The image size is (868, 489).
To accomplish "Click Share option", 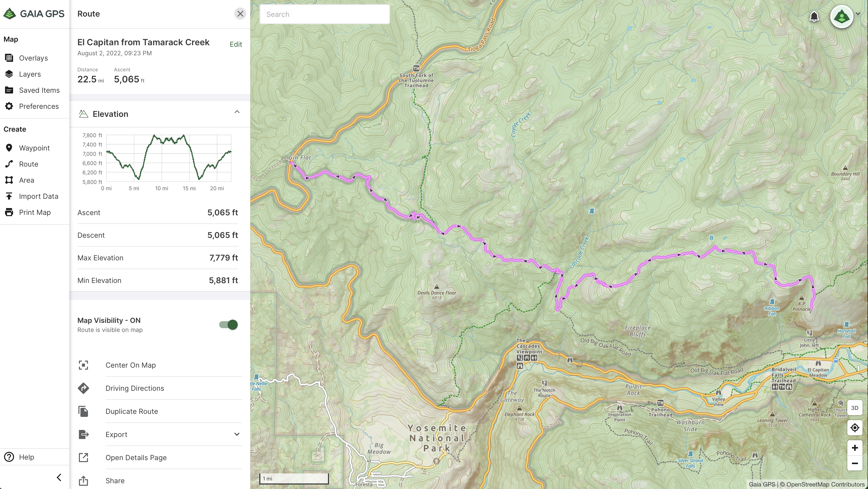I will [x=115, y=480].
